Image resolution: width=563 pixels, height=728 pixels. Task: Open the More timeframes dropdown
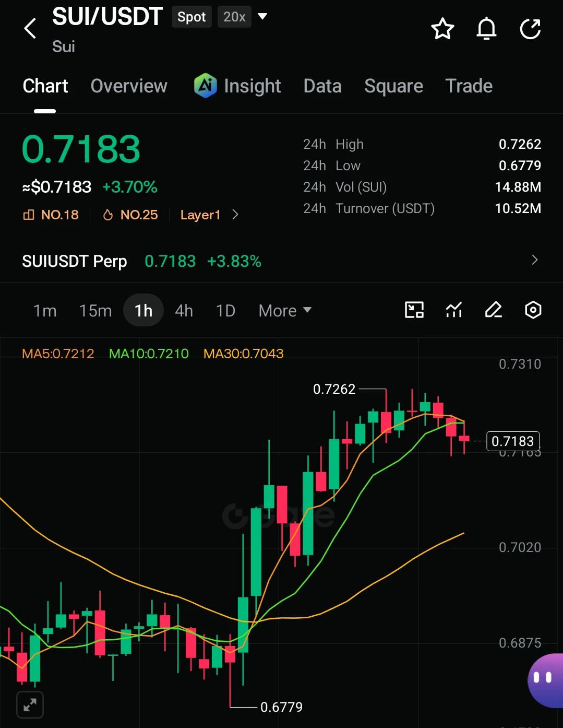(x=285, y=311)
